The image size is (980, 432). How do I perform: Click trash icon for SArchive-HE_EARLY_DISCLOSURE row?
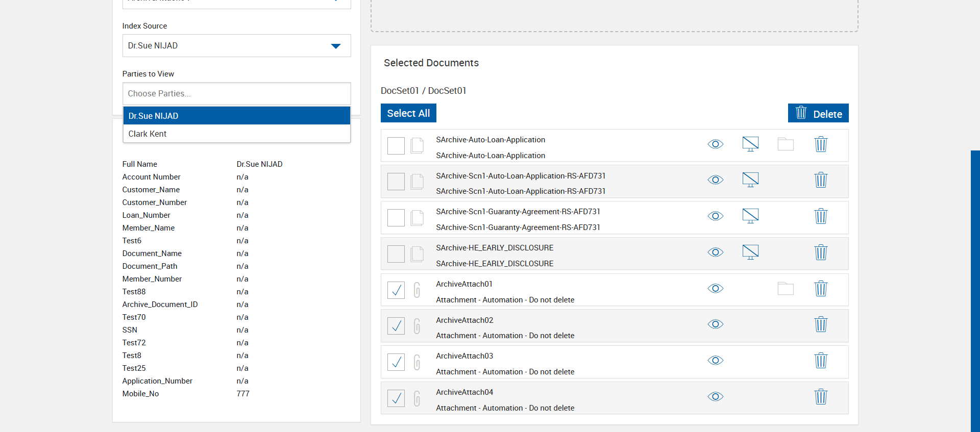tap(820, 252)
